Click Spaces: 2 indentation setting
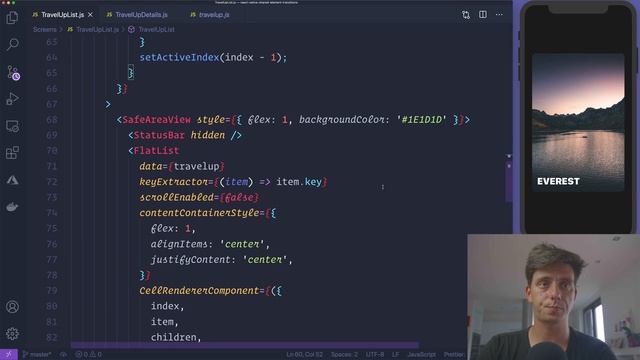Image resolution: width=640 pixels, height=360 pixels. pos(344,354)
